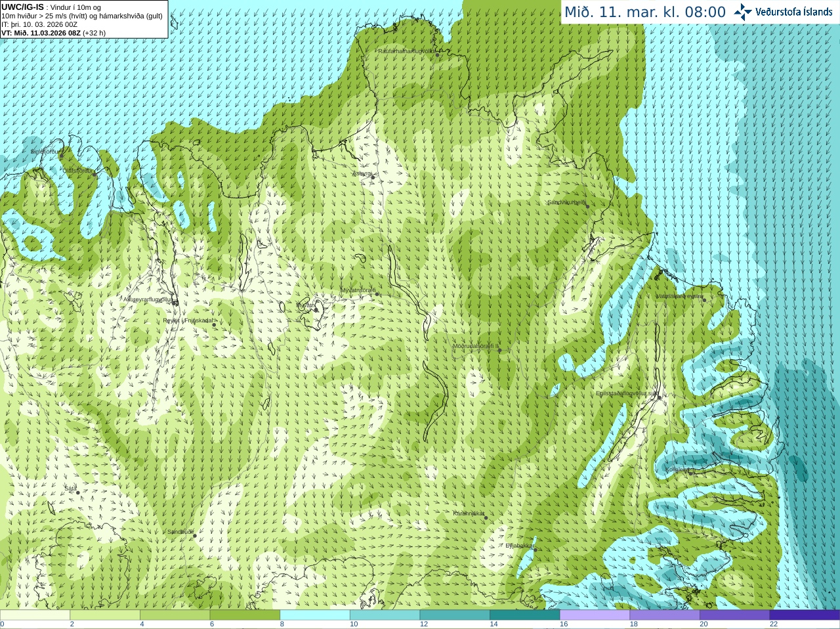Click the Mývatn station label

pos(305,305)
